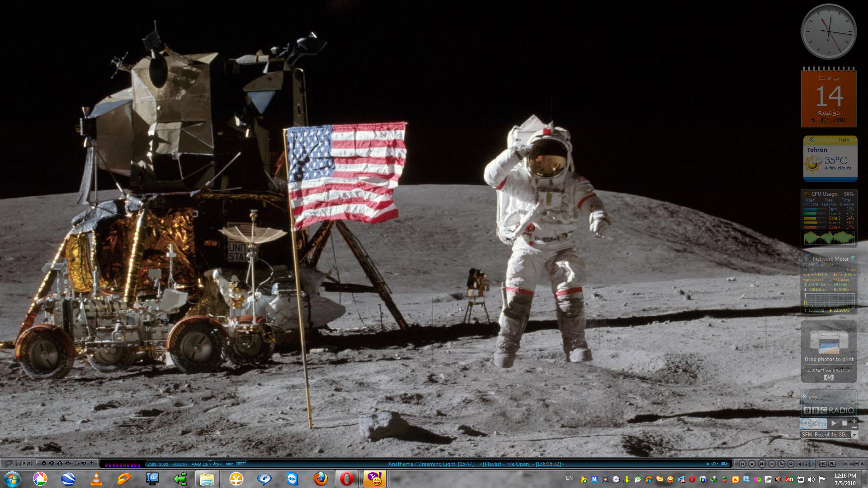
Task: Skip to previous track in player bar
Action: click(742, 464)
